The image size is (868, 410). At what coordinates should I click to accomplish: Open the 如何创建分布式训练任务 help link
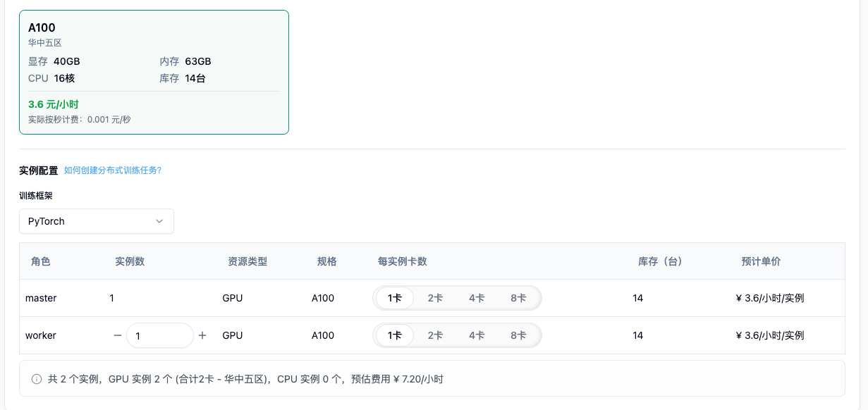[x=113, y=170]
